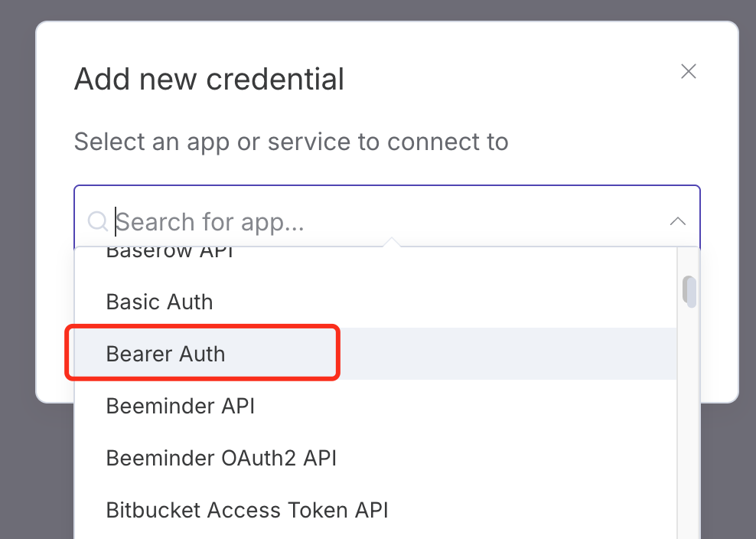Pick the Bearer Auth authentication method
Screen dimensions: 756x539
[x=165, y=354]
